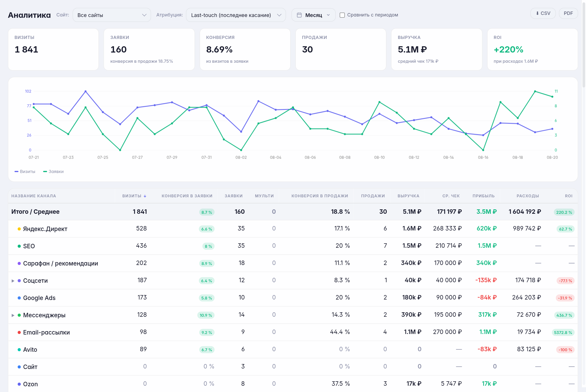This screenshot has height=392, width=586.
Task: Select the 'Google Ads' channel
Action: pyautogui.click(x=39, y=298)
